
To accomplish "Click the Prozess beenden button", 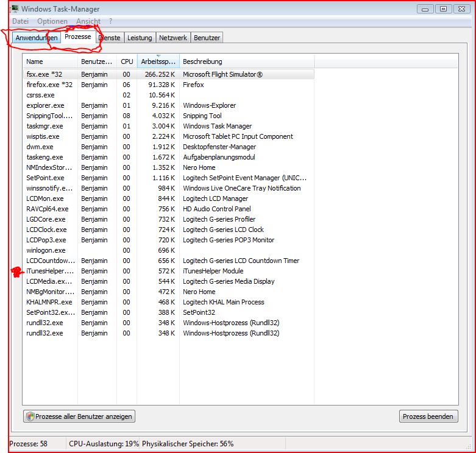I will (428, 416).
